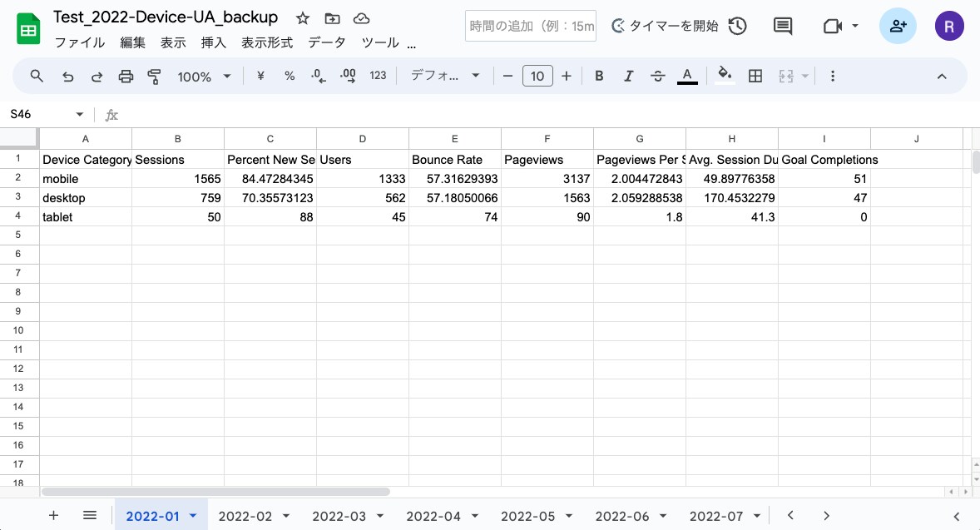This screenshot has height=530, width=980.
Task: Switch to the 2022-05 sheet tab
Action: [527, 516]
